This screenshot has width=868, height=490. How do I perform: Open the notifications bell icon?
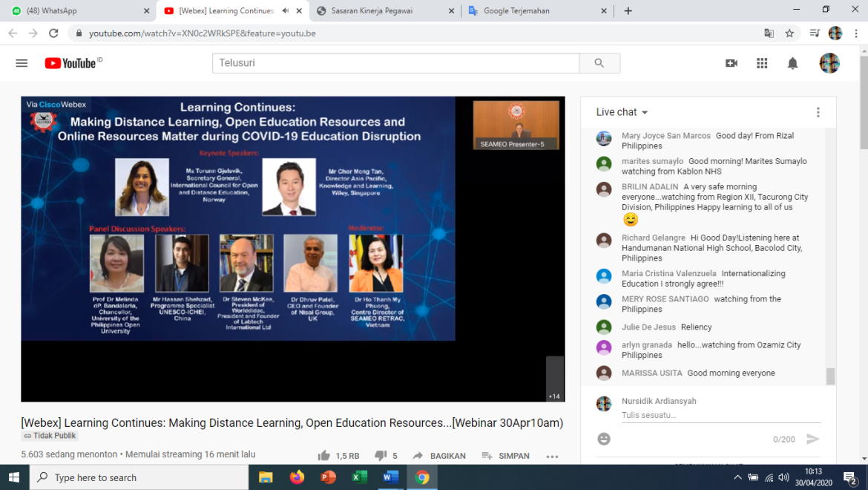click(x=792, y=63)
